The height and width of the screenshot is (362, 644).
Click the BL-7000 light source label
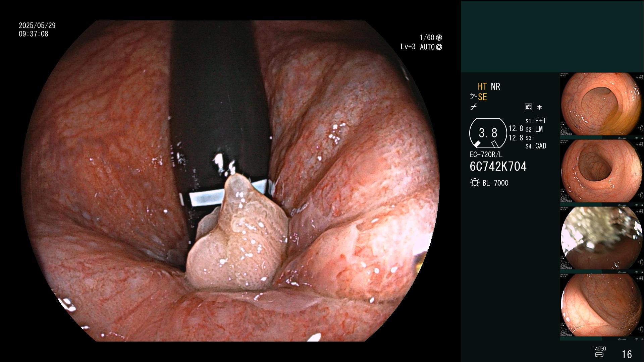(495, 183)
